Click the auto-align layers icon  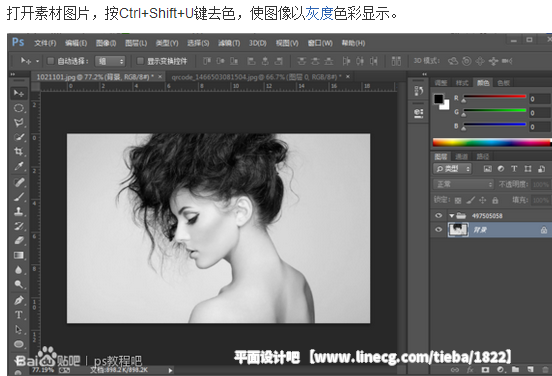(x=396, y=61)
